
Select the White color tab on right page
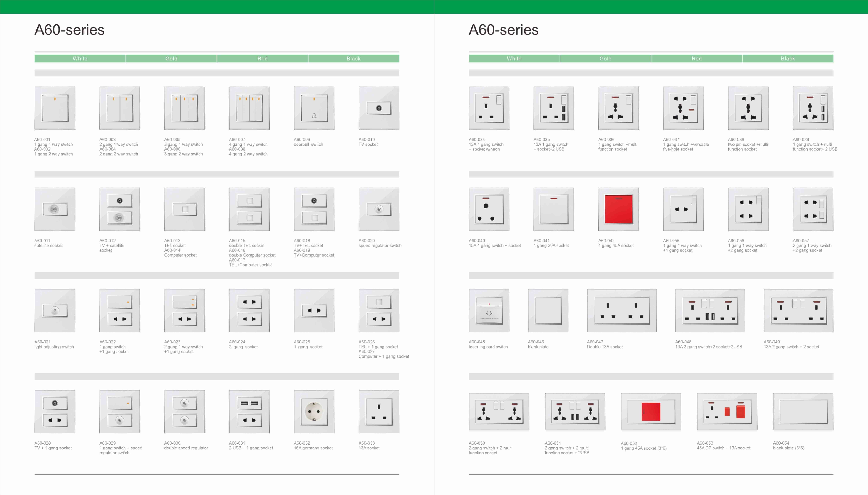[x=514, y=59]
